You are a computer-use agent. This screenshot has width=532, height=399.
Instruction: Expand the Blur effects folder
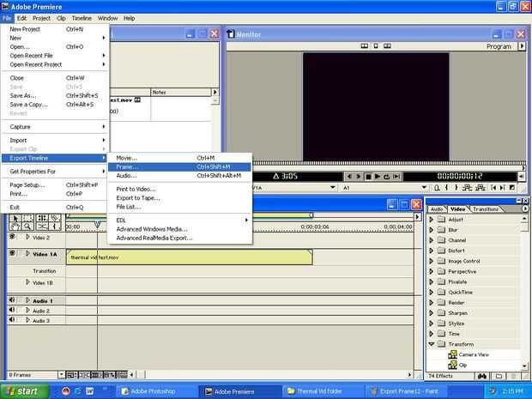[x=432, y=230]
